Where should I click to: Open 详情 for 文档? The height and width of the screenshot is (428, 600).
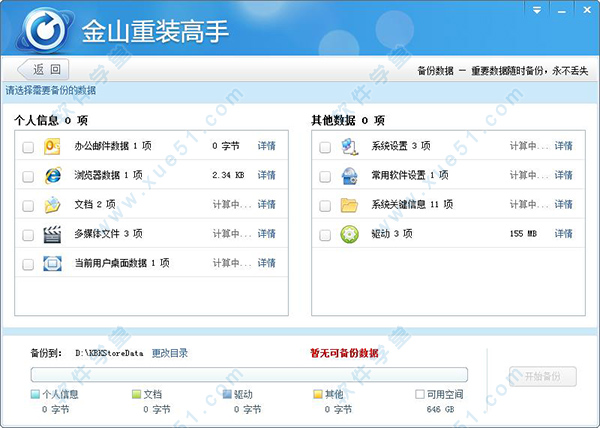266,204
